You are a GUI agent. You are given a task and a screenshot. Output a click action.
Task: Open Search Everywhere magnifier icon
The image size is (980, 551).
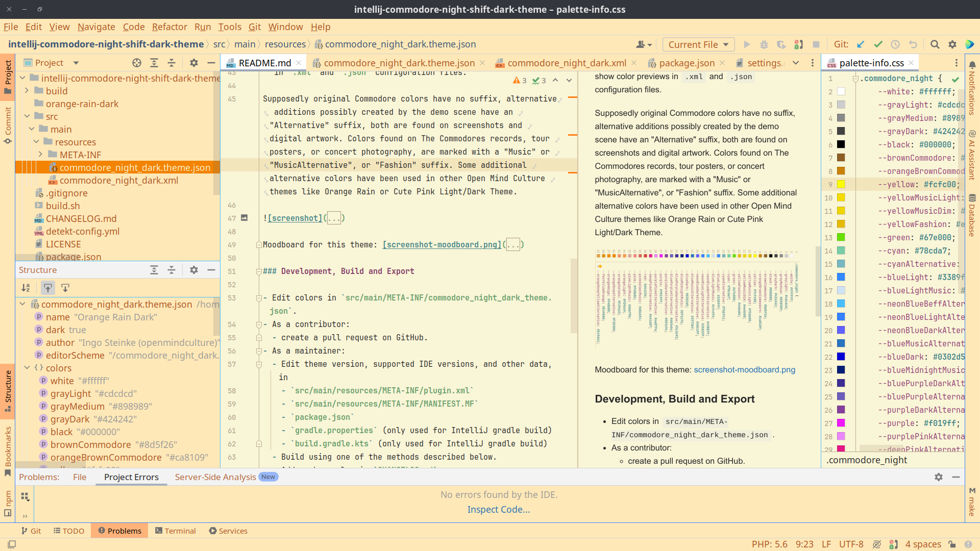point(935,44)
